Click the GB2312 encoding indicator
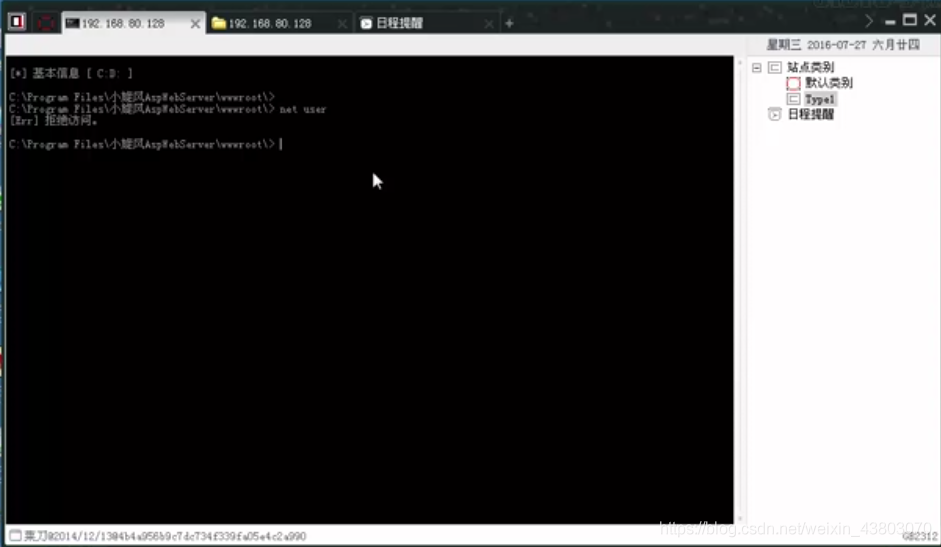 click(919, 536)
